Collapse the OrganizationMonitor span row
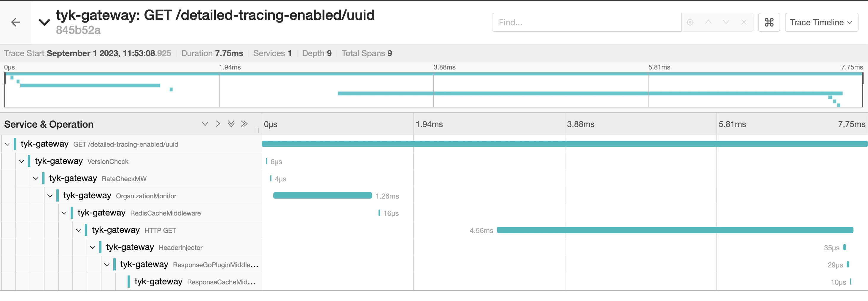This screenshot has width=868, height=301. (x=50, y=196)
